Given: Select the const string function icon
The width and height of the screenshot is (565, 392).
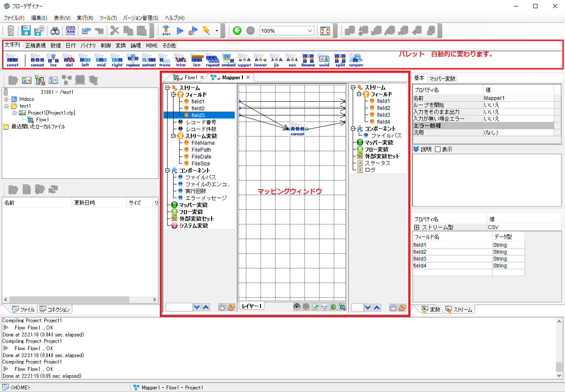Looking at the screenshot, I should tap(12, 60).
